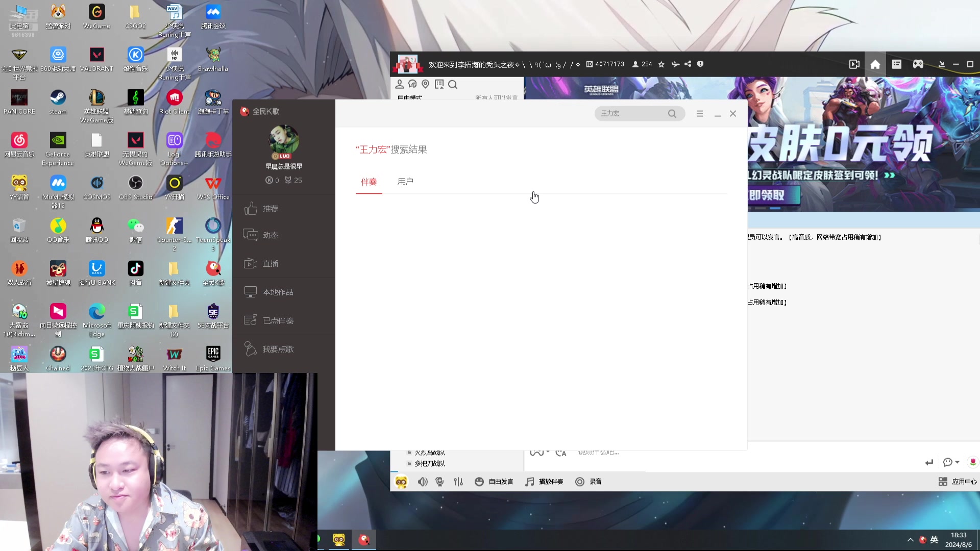Click the 全民K歌 icon in taskbar
Image resolution: width=980 pixels, height=551 pixels.
tap(364, 539)
